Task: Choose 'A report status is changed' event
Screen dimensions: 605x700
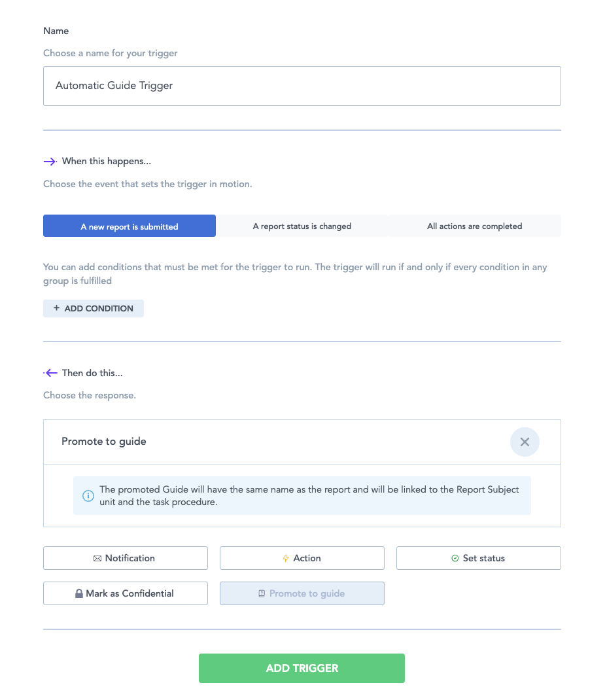Action: click(x=302, y=226)
